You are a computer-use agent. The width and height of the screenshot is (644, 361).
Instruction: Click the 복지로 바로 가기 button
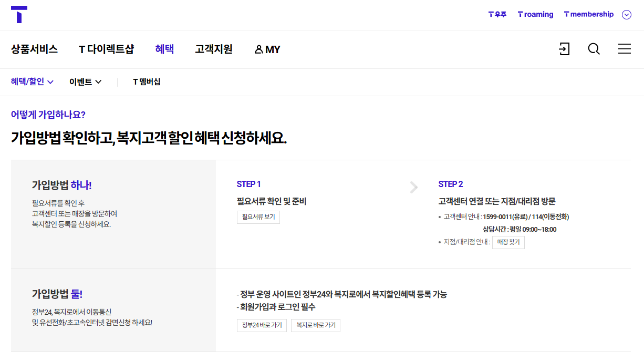coord(316,325)
